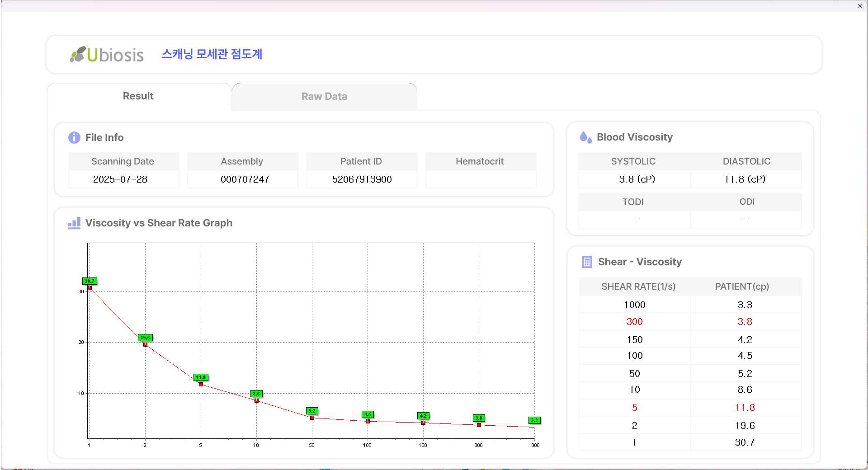This screenshot has width=868, height=470.
Task: Click the Patient ID value 52067913900
Action: coord(362,179)
